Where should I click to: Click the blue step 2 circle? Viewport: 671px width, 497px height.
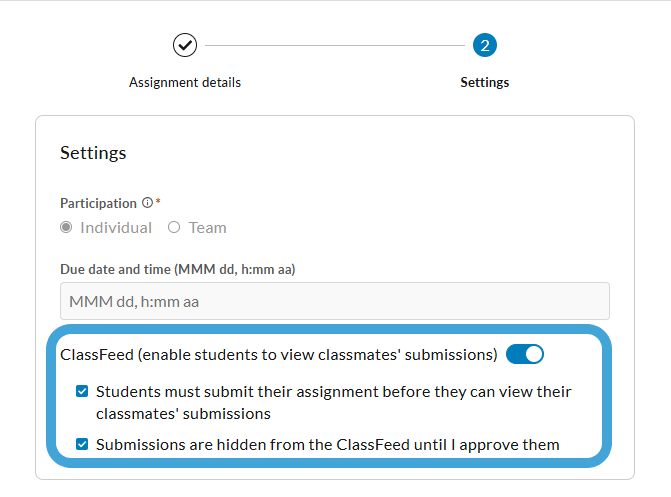click(x=484, y=45)
